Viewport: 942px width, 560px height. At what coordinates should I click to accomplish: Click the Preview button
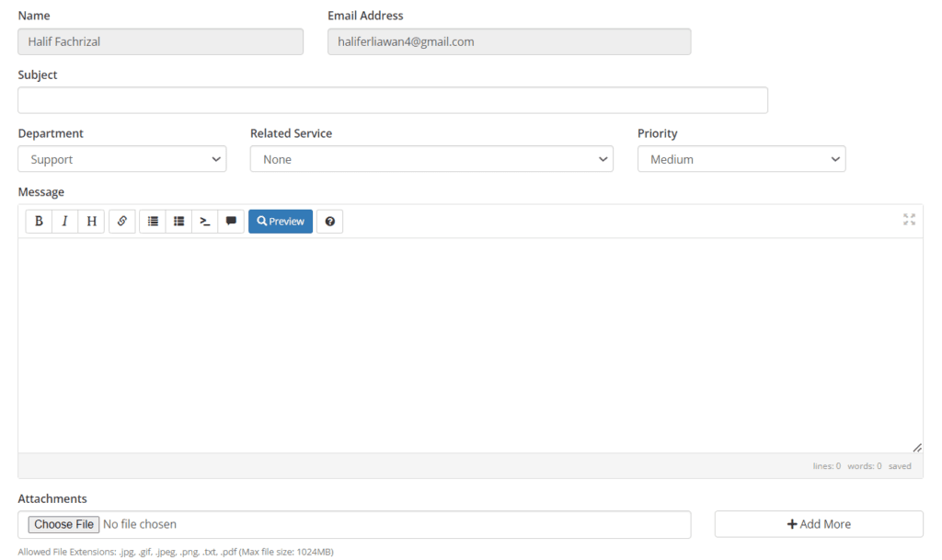[281, 222]
